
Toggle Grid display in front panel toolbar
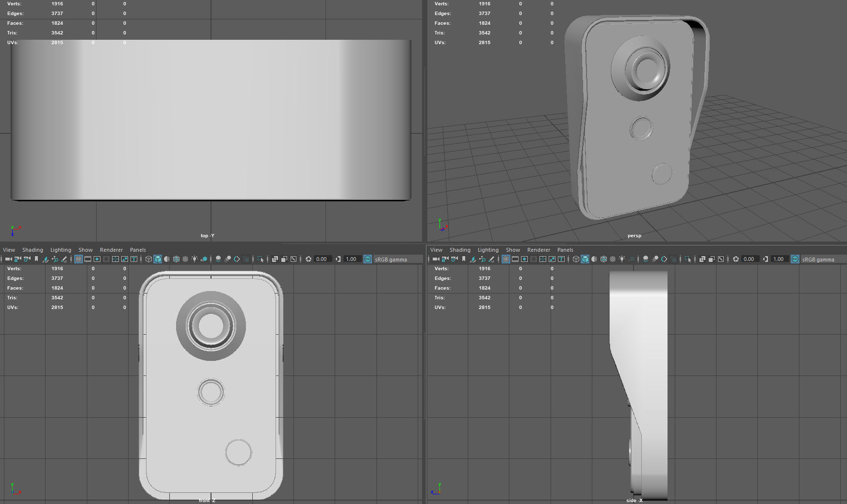click(78, 259)
